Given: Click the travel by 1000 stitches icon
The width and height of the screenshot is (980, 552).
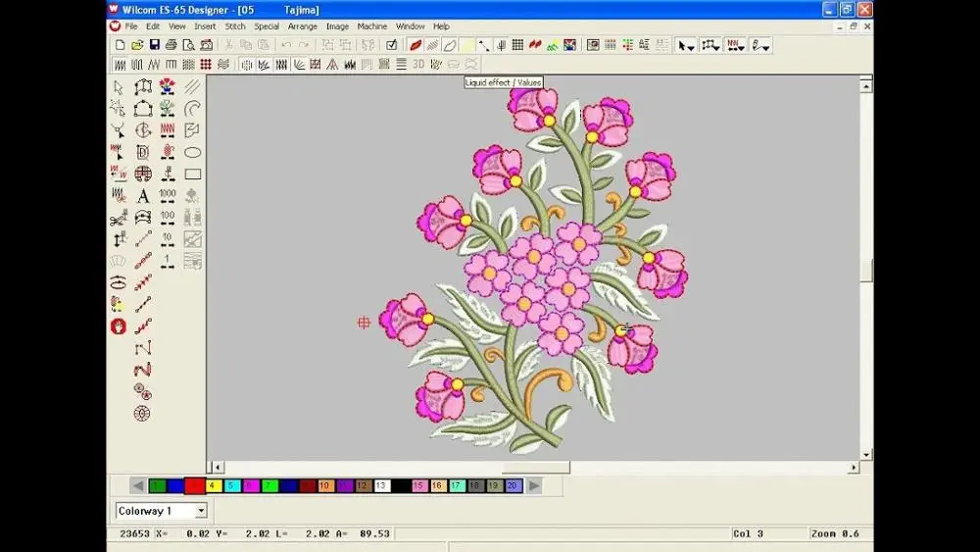Looking at the screenshot, I should 168,196.
